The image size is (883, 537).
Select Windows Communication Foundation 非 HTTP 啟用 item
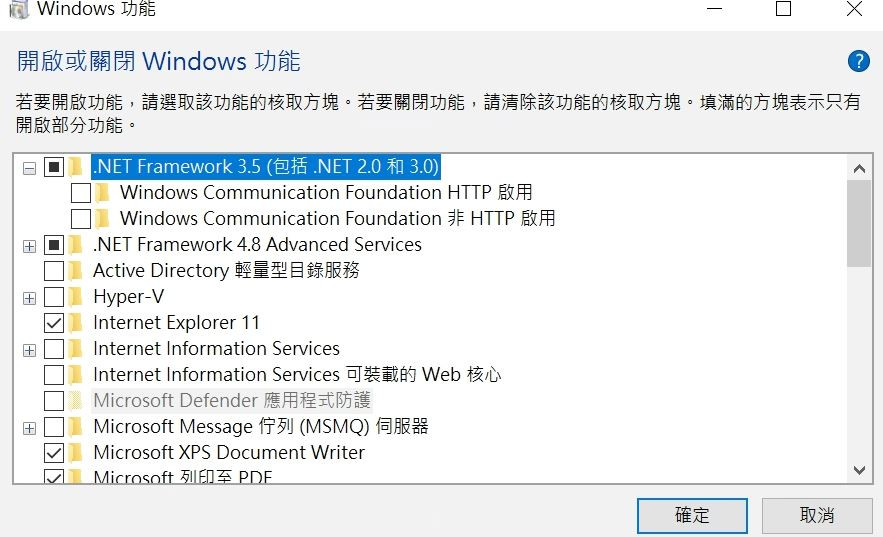337,219
